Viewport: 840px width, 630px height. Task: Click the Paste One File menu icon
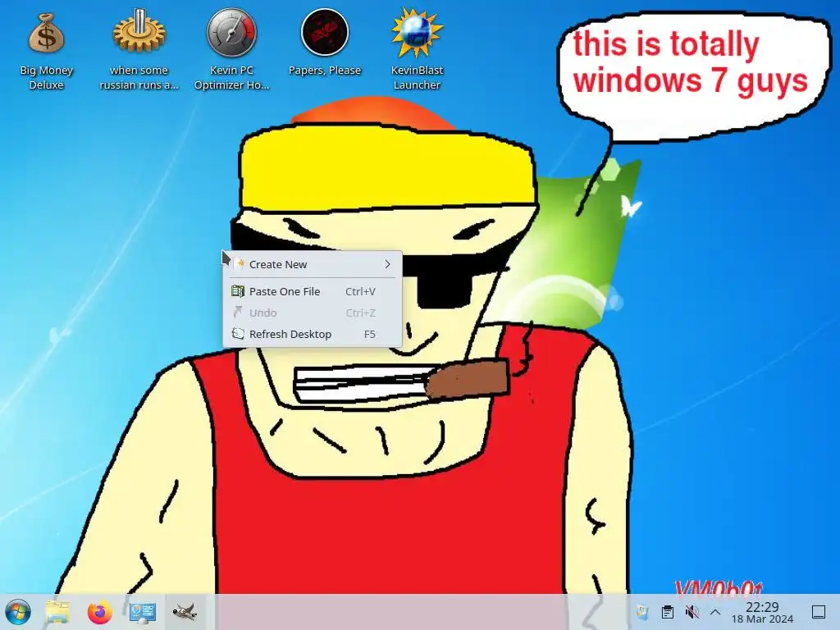(238, 291)
